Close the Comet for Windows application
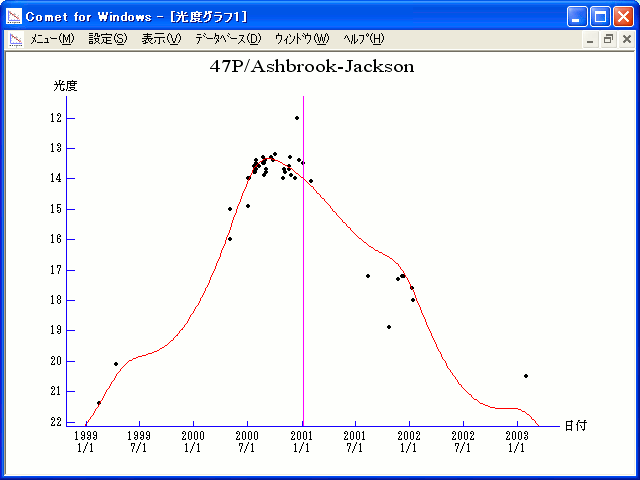640x480 pixels. click(623, 16)
